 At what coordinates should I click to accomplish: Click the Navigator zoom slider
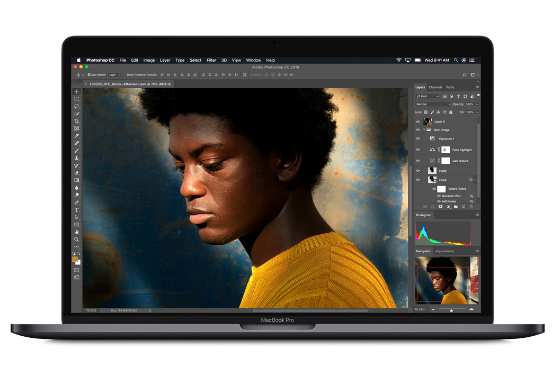click(452, 310)
